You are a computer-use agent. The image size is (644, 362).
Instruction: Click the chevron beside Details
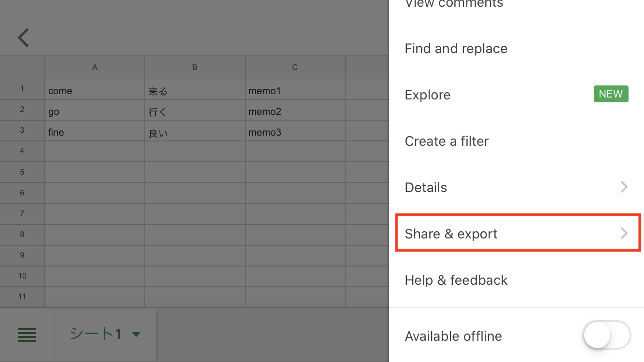(x=624, y=187)
